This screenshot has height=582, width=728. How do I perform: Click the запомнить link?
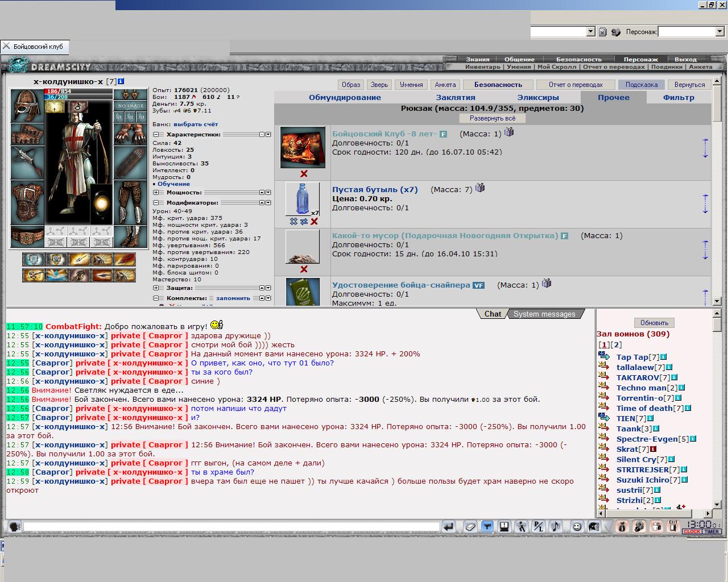point(233,298)
